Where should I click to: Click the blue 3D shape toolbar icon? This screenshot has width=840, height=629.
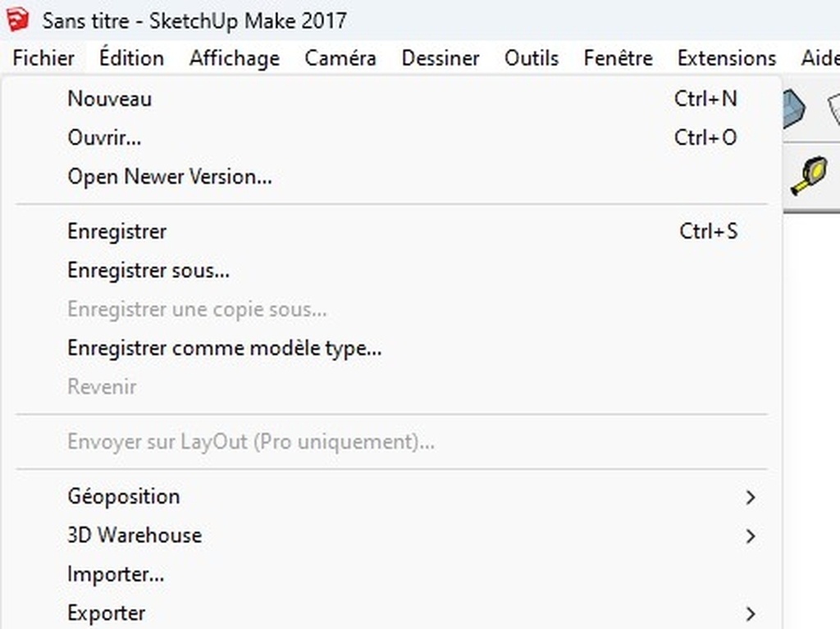[794, 109]
